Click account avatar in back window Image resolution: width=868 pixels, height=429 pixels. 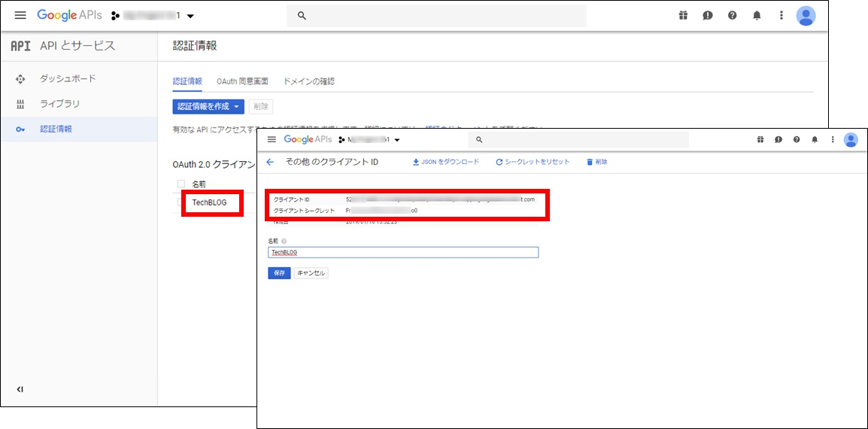(806, 16)
